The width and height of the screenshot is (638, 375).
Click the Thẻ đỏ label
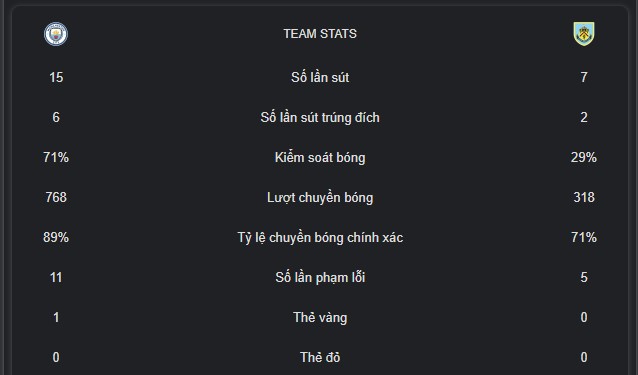pos(320,357)
